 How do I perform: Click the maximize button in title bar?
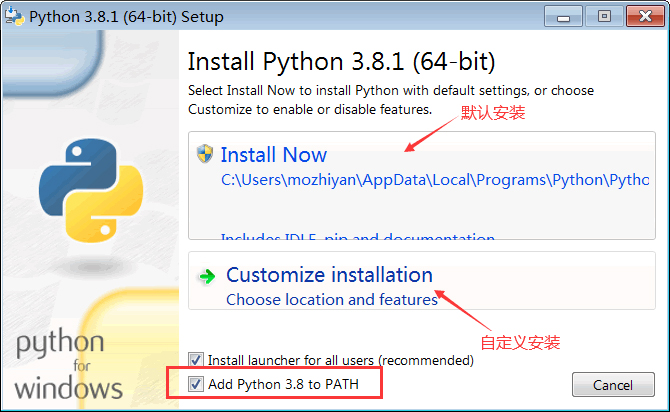pos(603,16)
